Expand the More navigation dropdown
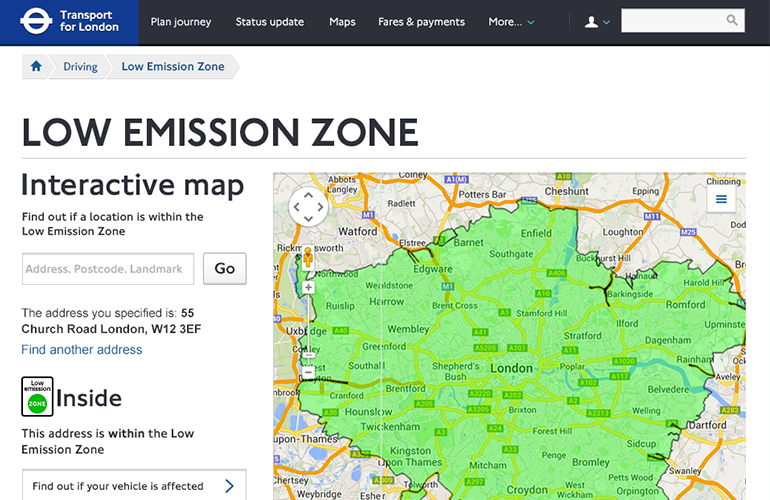 click(x=511, y=22)
